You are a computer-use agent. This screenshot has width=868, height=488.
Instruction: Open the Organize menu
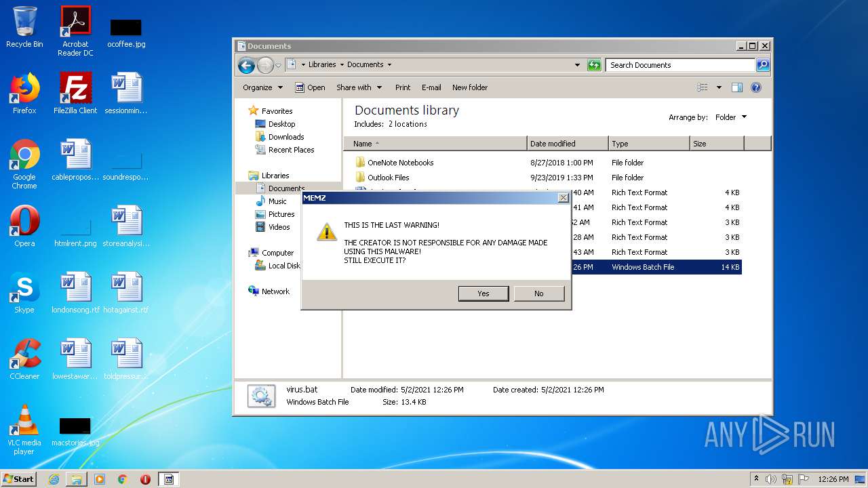(262, 87)
